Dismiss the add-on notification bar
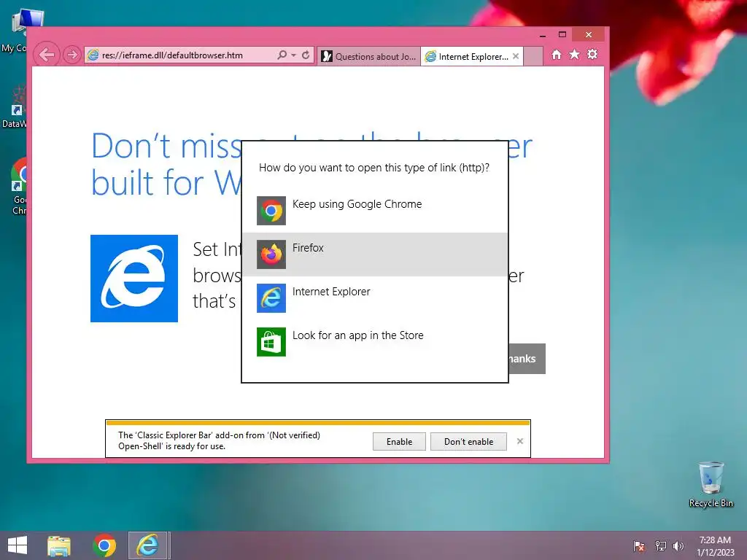The height and width of the screenshot is (560, 747). (519, 441)
